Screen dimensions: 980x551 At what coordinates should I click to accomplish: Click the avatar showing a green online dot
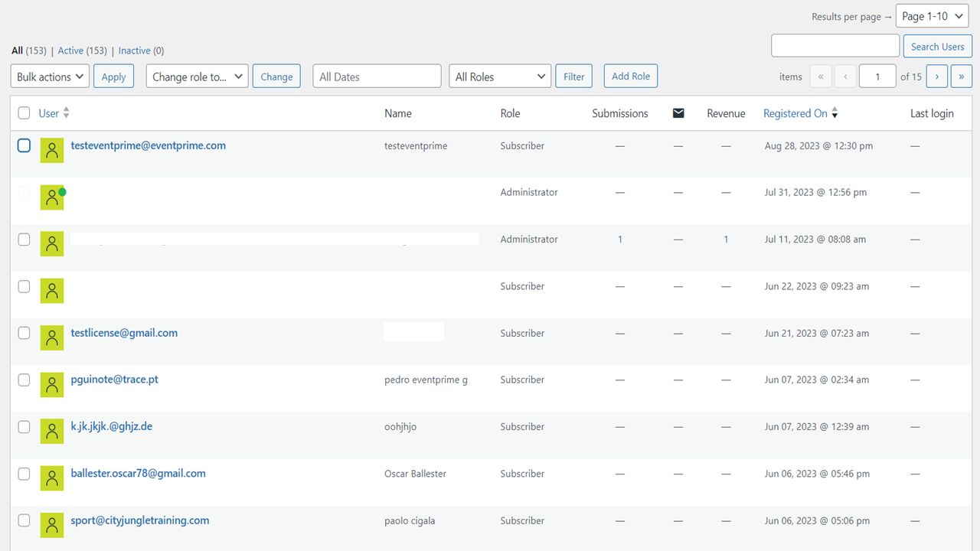coord(51,197)
